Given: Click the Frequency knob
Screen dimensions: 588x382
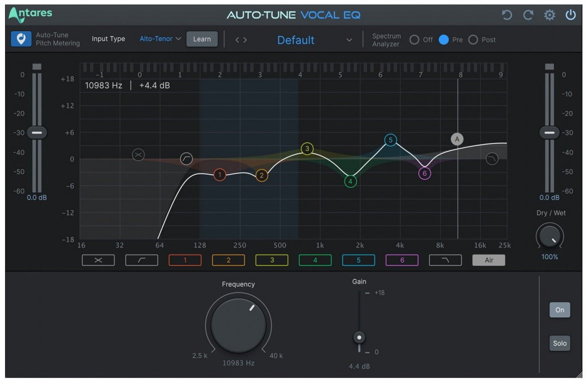Looking at the screenshot, I should [x=238, y=325].
